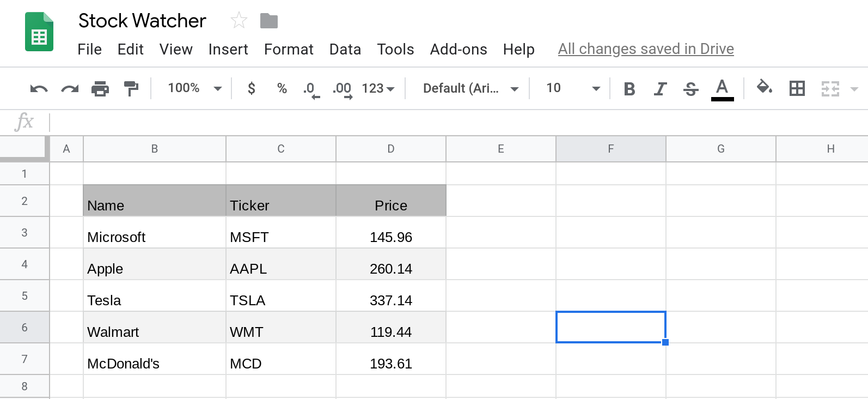The width and height of the screenshot is (868, 399).
Task: Select column A header
Action: coord(66,149)
